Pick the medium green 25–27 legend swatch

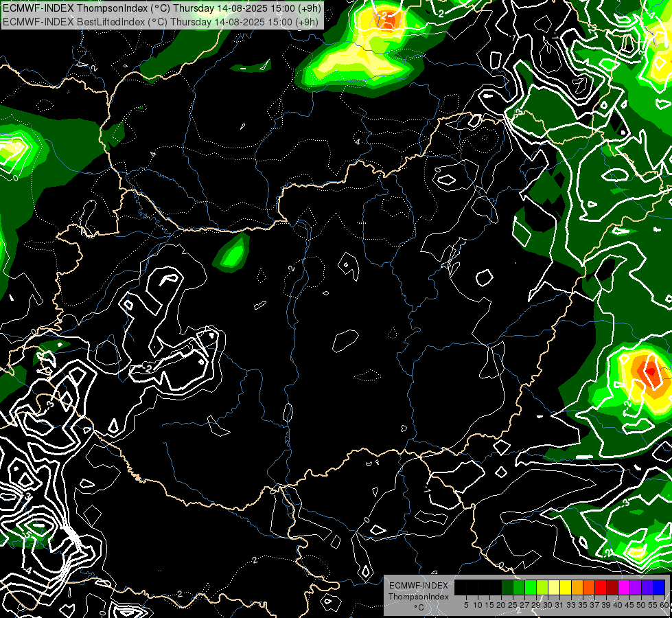coord(518,588)
